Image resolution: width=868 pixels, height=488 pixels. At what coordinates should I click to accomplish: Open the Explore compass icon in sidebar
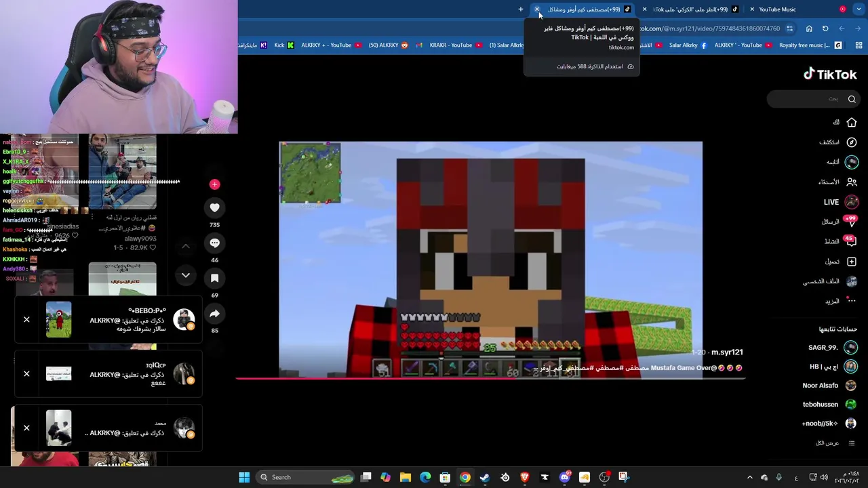click(852, 142)
